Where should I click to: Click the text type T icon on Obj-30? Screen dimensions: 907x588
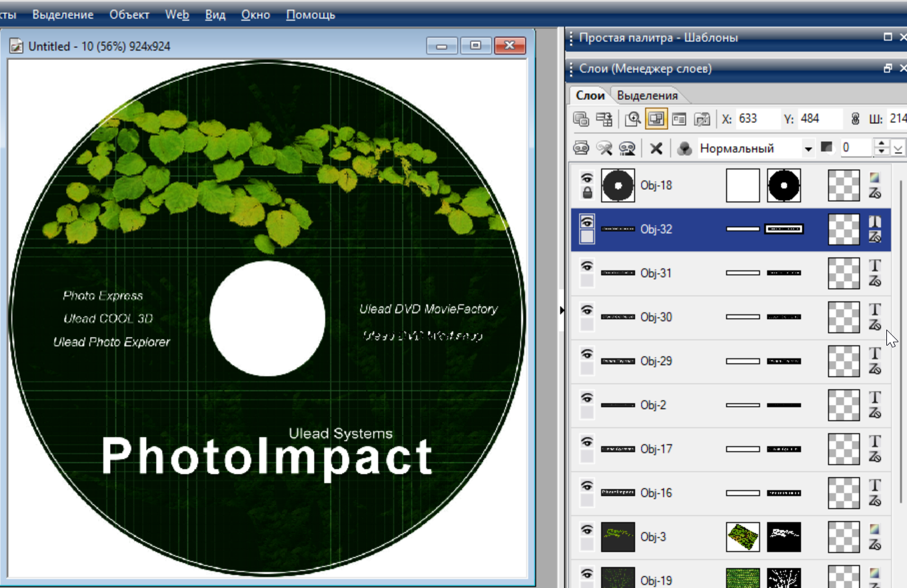coord(876,310)
